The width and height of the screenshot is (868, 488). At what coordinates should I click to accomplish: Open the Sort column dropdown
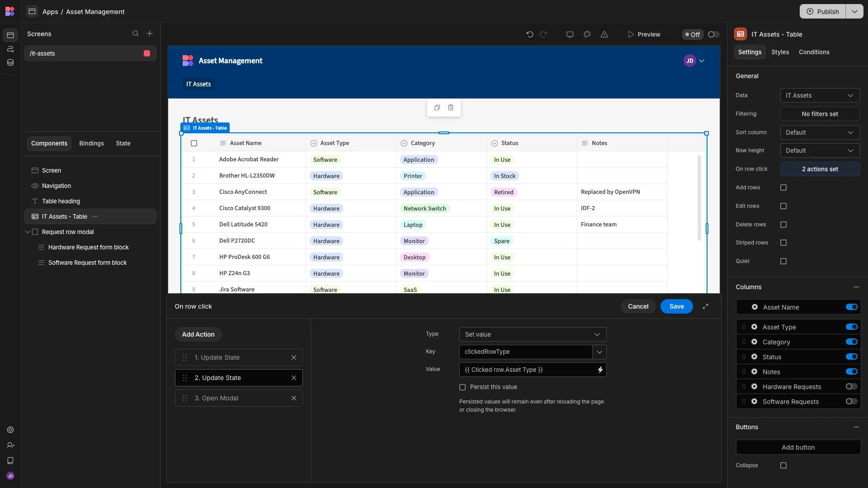(x=820, y=132)
